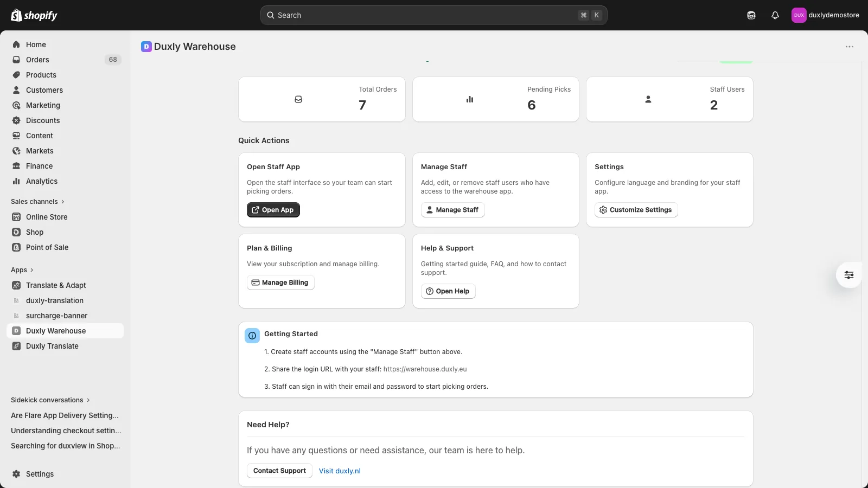This screenshot has height=488, width=868.
Task: Click the Total Orders value 7
Action: point(362,105)
